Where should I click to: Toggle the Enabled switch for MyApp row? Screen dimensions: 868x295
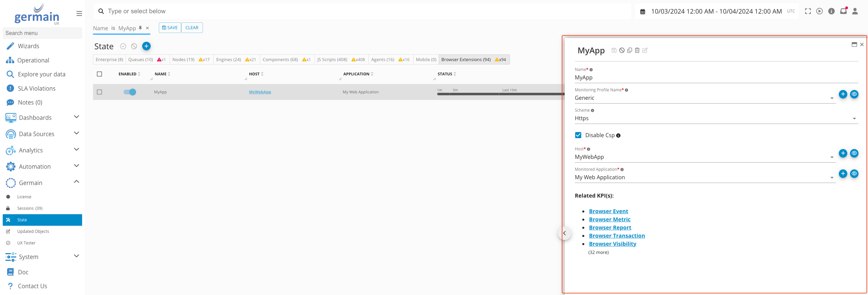point(130,92)
